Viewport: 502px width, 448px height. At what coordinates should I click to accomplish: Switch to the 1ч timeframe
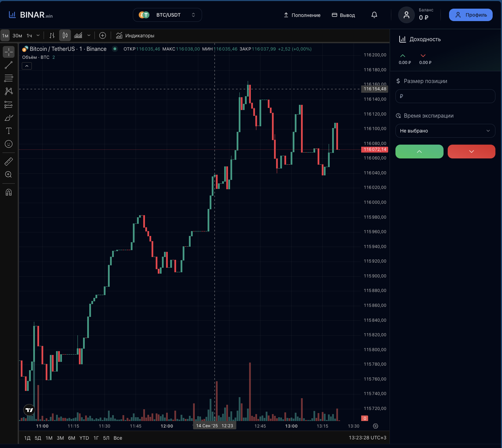pos(29,35)
